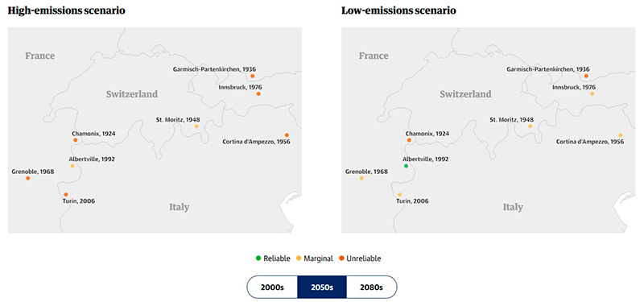Click Cortina d'Ampezzo marker in low-emissions map

coord(620,135)
